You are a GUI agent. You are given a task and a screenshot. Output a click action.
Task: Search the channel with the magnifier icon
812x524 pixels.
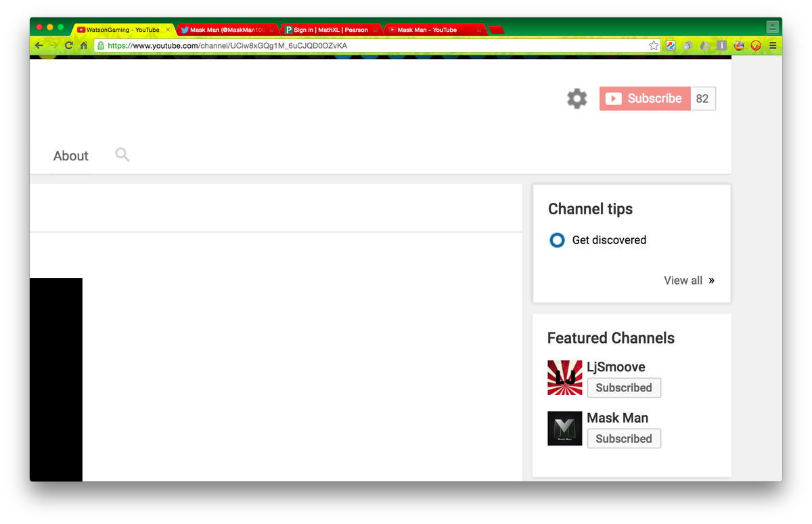point(122,155)
